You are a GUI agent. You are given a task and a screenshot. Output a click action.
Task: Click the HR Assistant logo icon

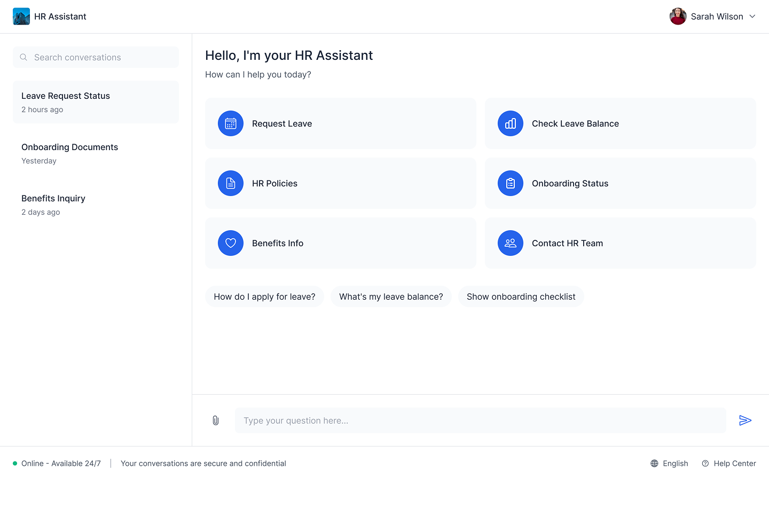coord(21,17)
